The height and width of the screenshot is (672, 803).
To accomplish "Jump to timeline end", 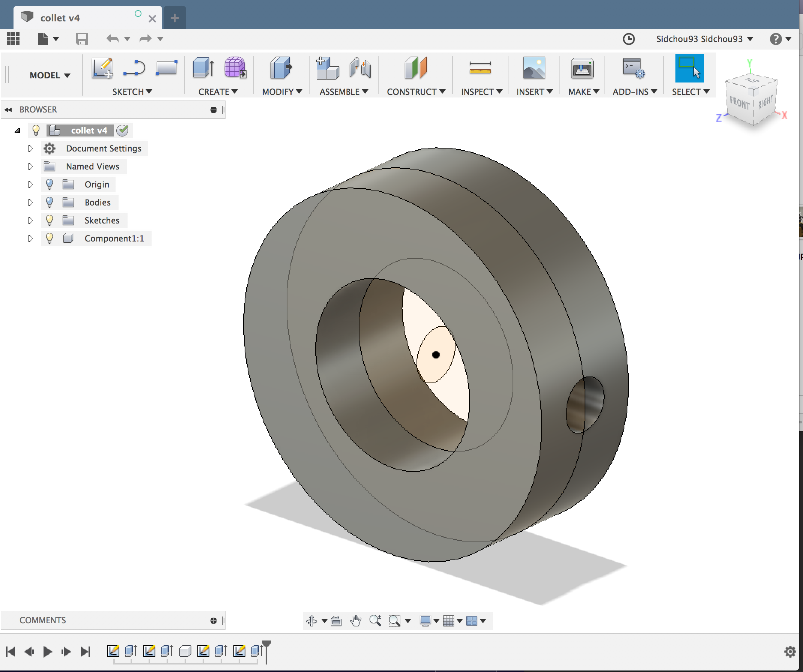I will (x=85, y=651).
